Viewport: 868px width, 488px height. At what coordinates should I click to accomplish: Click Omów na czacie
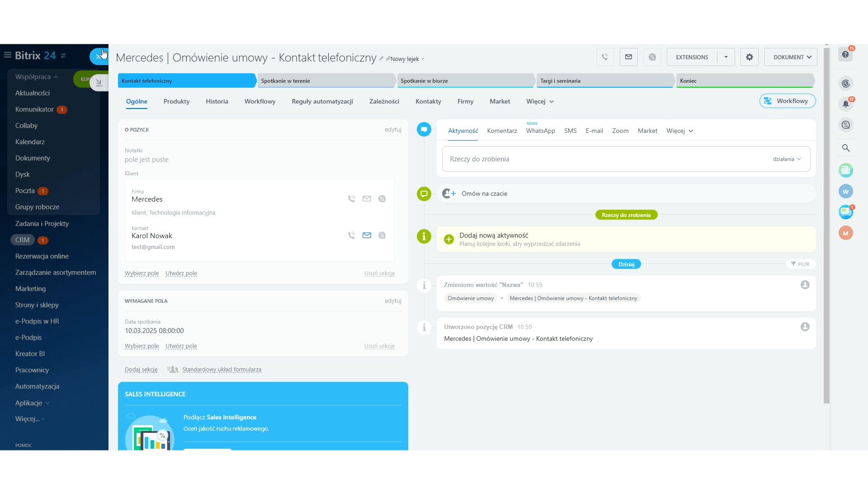point(484,194)
